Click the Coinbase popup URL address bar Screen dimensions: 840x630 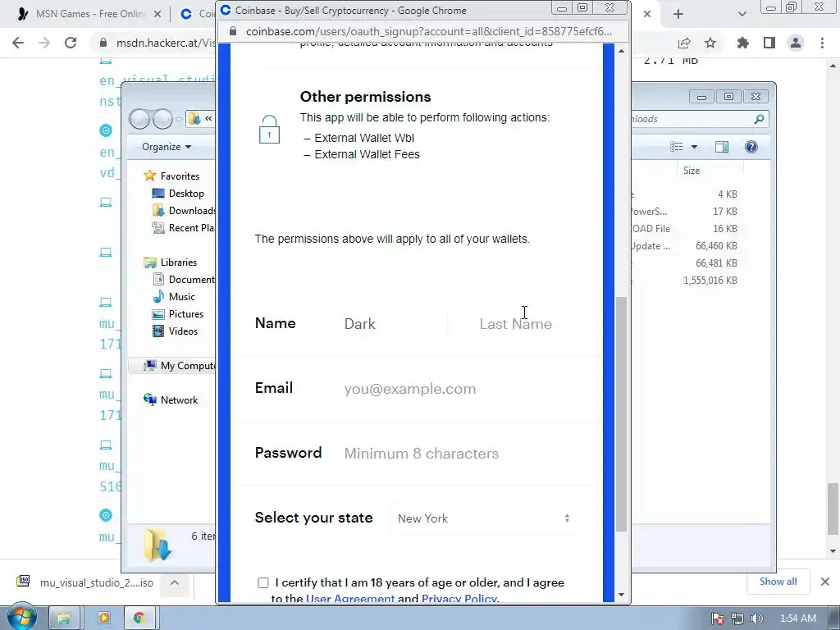(428, 32)
